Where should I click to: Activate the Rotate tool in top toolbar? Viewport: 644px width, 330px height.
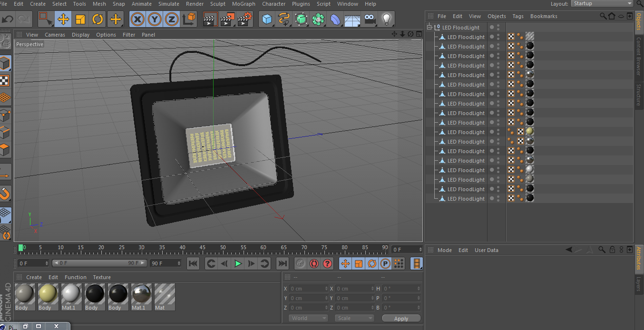[98, 19]
